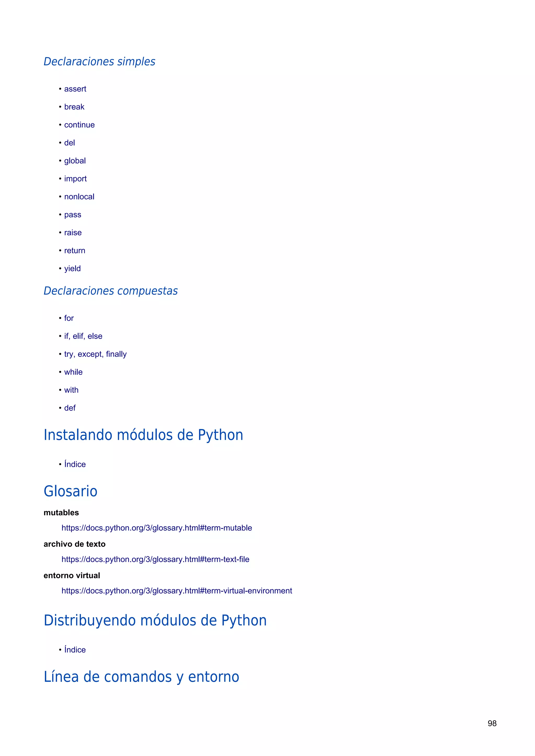535x756 pixels.
Task: Open the 'def' statement link
Action: click(x=70, y=408)
